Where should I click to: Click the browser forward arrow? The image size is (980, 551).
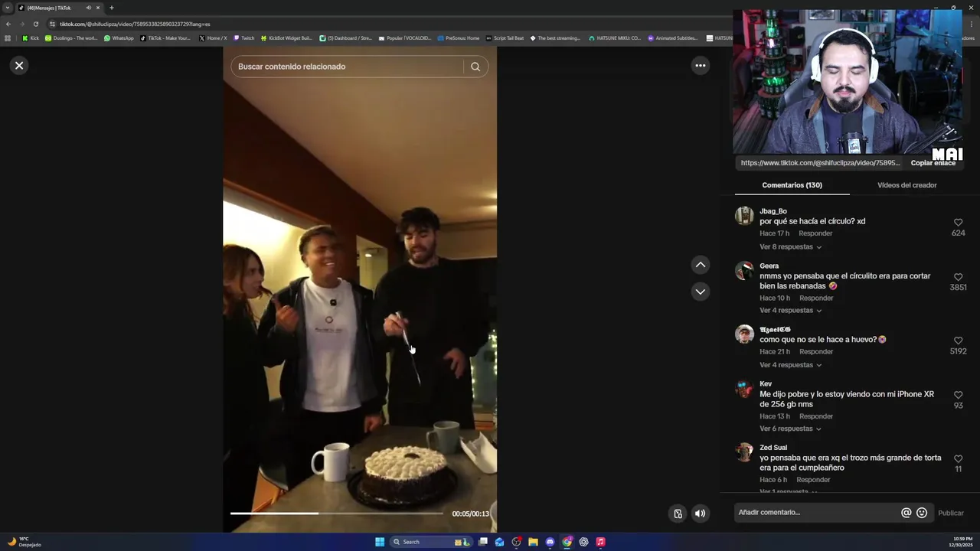(x=21, y=24)
